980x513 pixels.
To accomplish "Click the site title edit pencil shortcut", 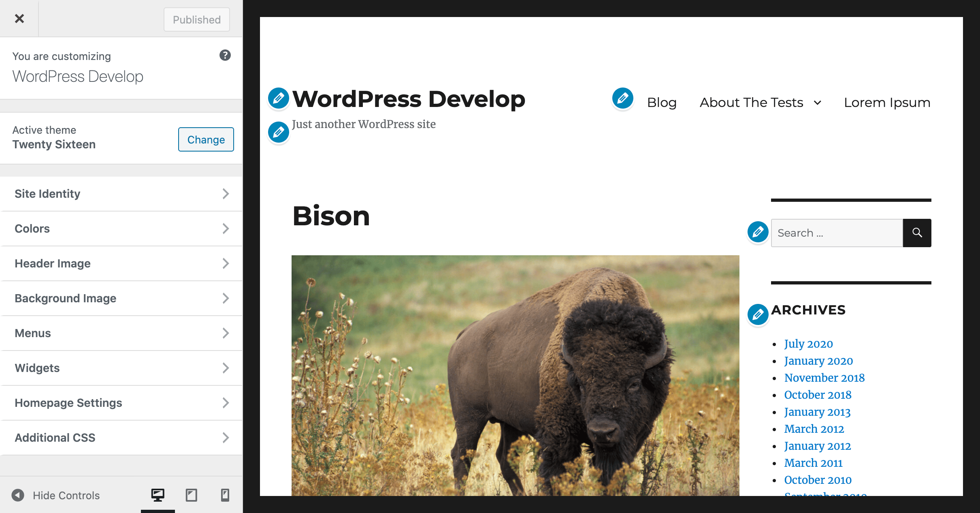I will coord(279,98).
